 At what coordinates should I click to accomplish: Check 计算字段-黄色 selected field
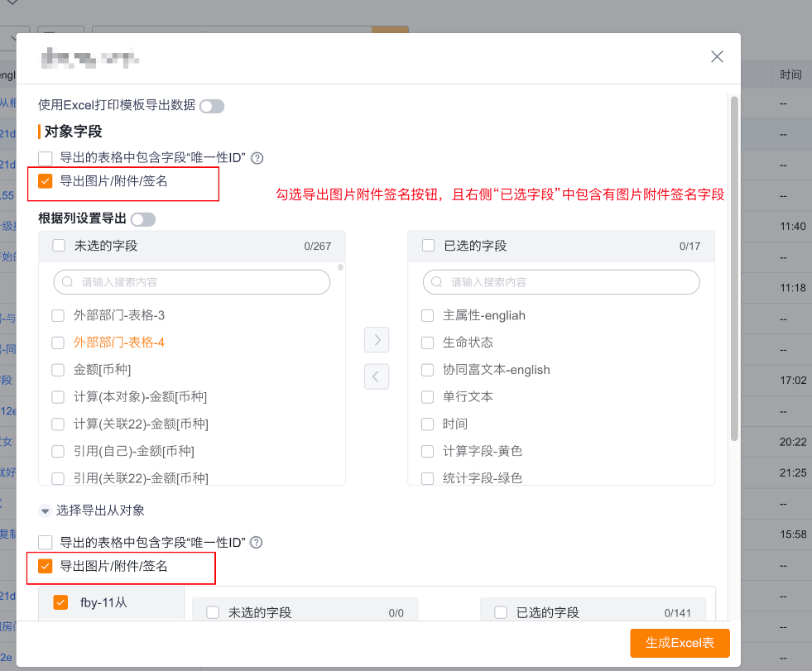point(427,452)
